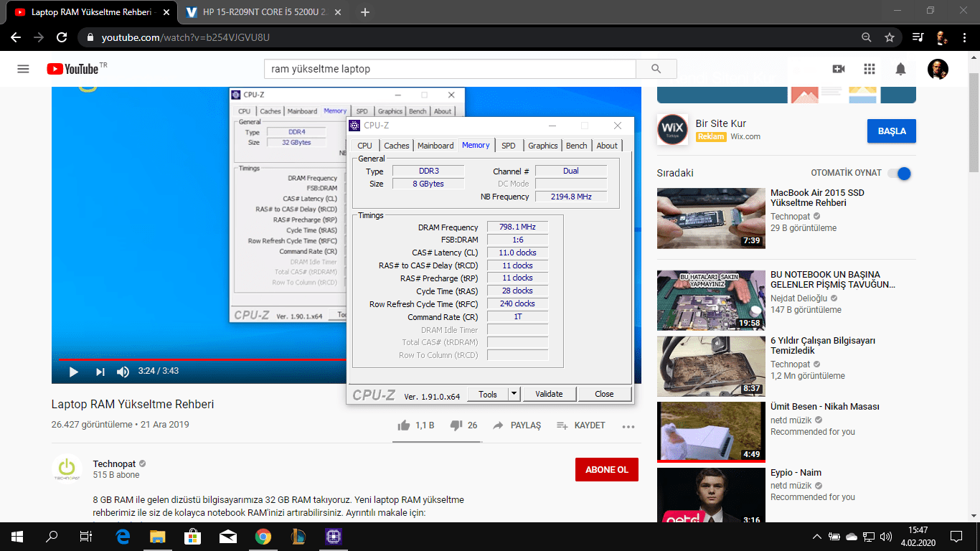Open the Wix.com ad logo

point(672,130)
